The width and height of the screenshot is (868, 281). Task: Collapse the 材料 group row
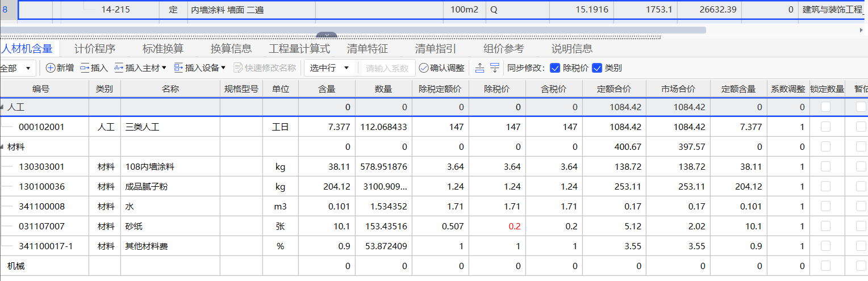pos(2,146)
